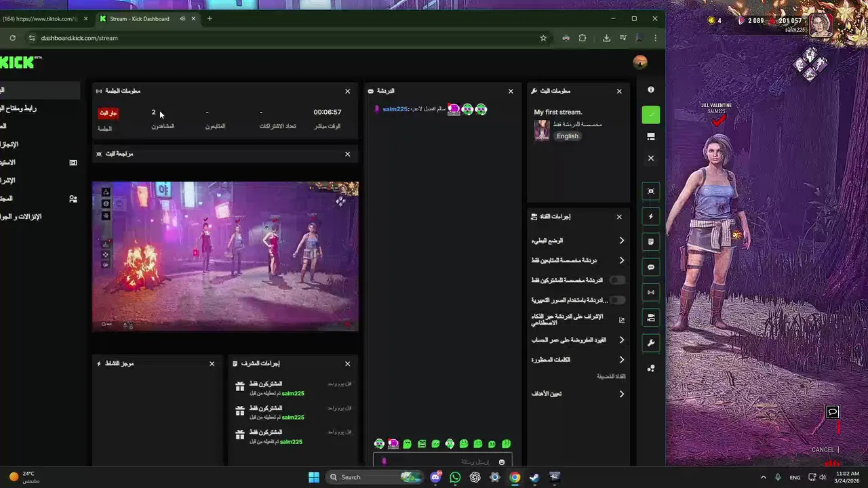Click the stream preview video thumbnail
Image resolution: width=868 pixels, height=488 pixels.
pyautogui.click(x=225, y=256)
